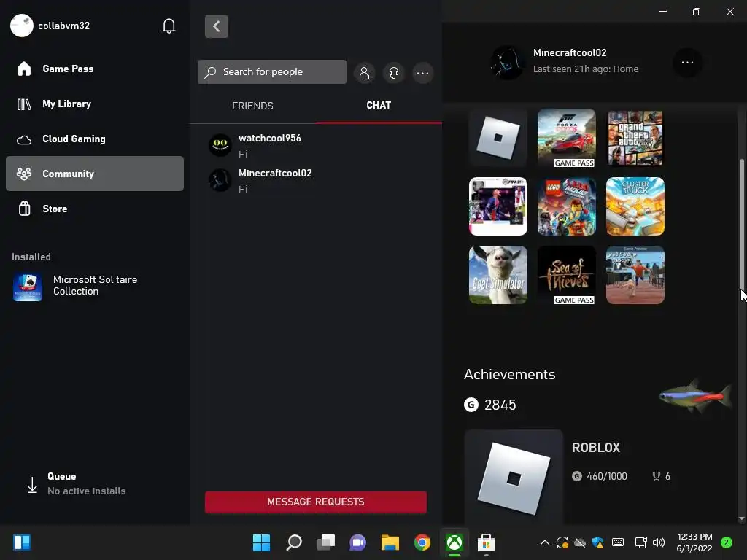Click the party headset icon
The image size is (747, 560).
[393, 72]
